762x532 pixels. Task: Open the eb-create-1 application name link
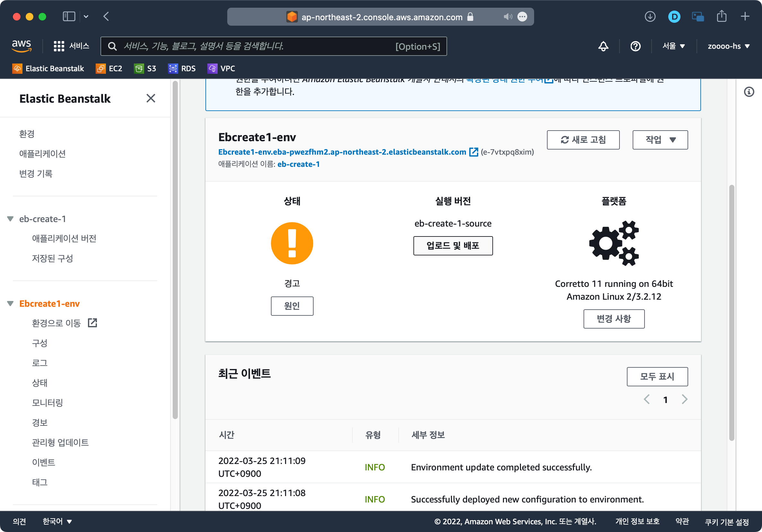pos(299,164)
